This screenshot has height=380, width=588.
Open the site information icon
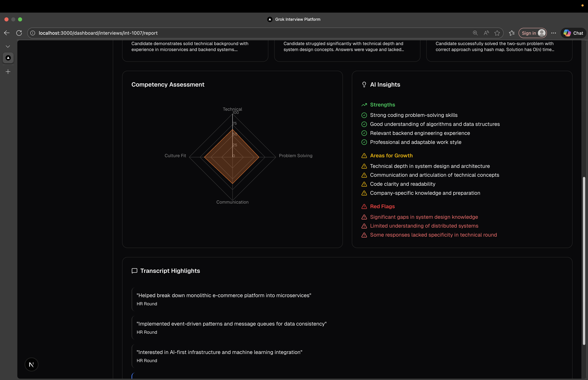tap(32, 33)
